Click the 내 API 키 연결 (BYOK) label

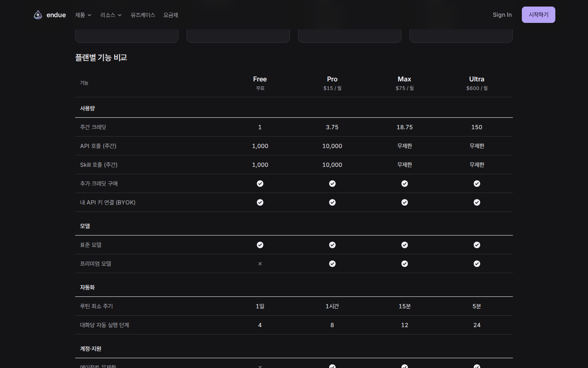click(108, 202)
